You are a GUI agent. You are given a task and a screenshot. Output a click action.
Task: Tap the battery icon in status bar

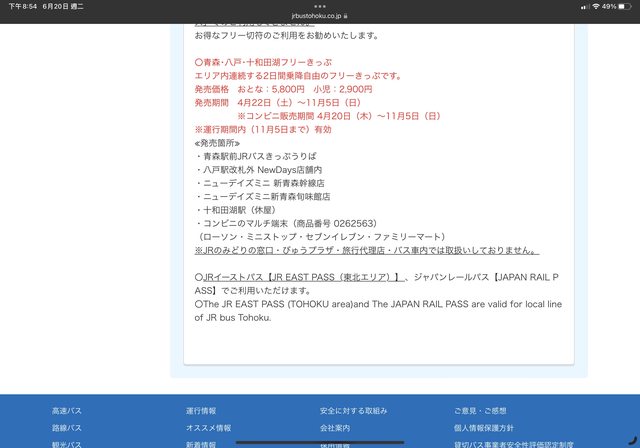[625, 6]
